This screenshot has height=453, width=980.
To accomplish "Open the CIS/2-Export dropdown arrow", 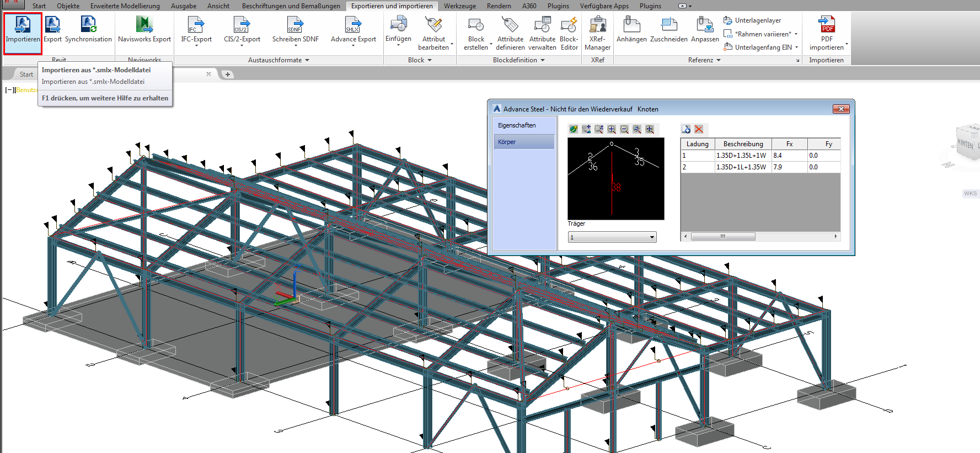I will click(x=242, y=46).
